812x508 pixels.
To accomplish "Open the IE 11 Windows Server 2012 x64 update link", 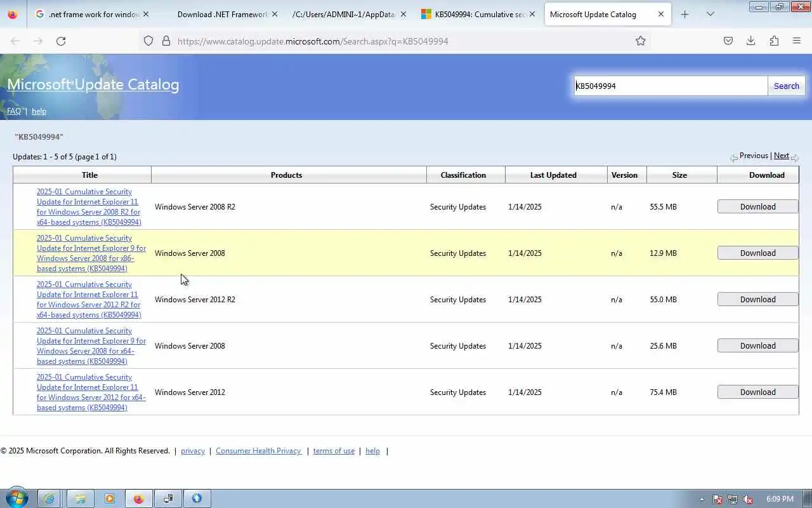I will [x=91, y=392].
